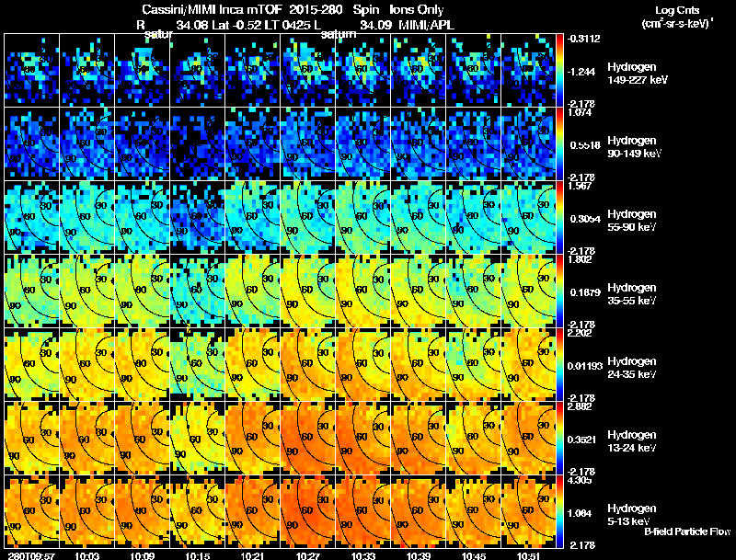The height and width of the screenshot is (560, 736).
Task: Click the '1.802' colorbar value
Action: pyautogui.click(x=581, y=260)
